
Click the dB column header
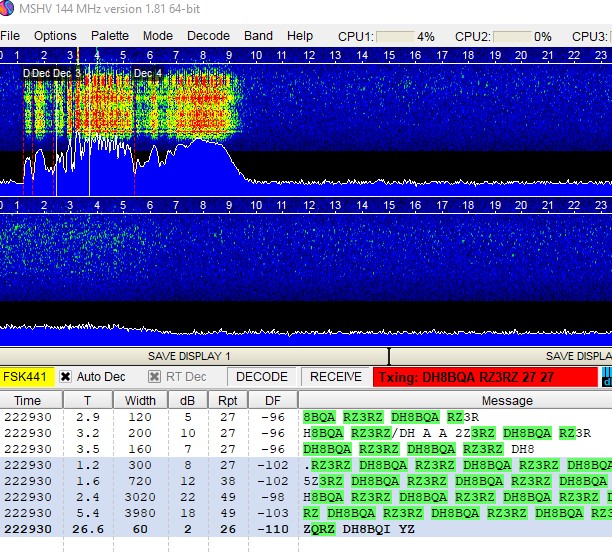pos(188,400)
